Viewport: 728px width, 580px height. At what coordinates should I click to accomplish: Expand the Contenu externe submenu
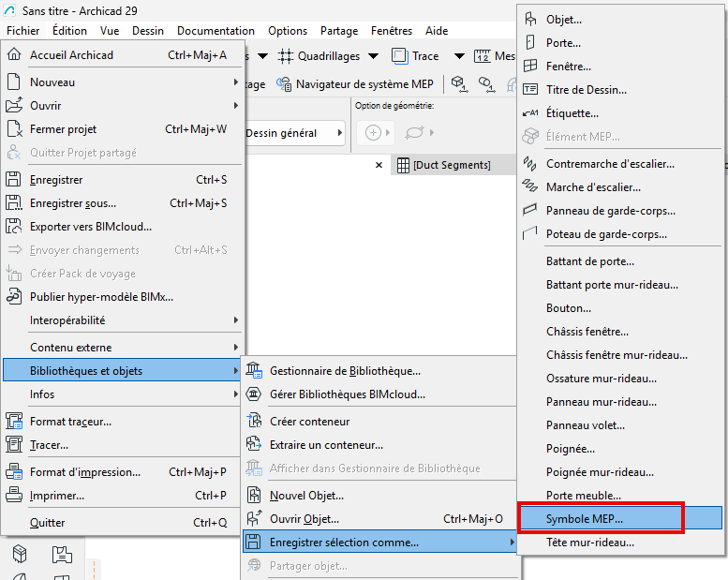(236, 347)
